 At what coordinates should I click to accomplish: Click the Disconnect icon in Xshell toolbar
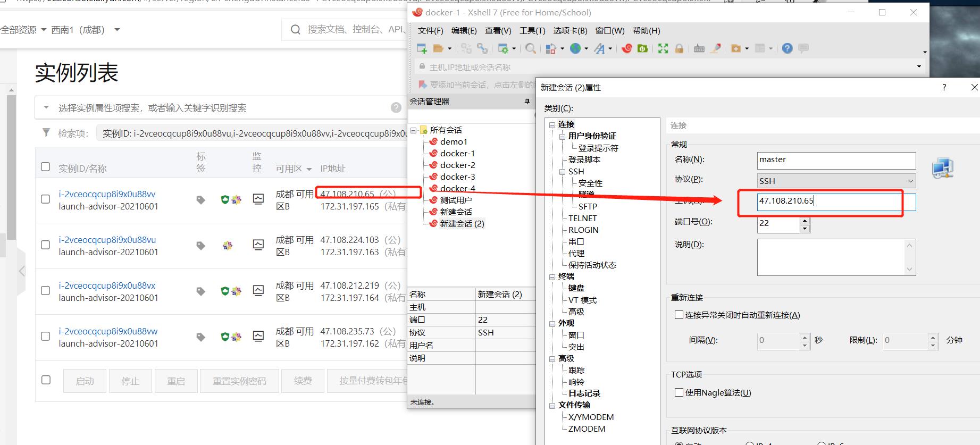coord(466,48)
